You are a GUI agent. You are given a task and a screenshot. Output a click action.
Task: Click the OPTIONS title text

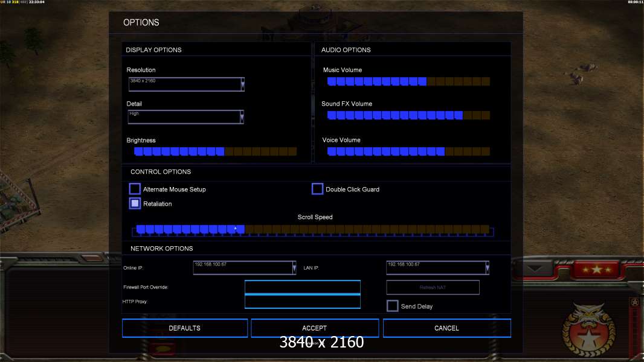141,22
